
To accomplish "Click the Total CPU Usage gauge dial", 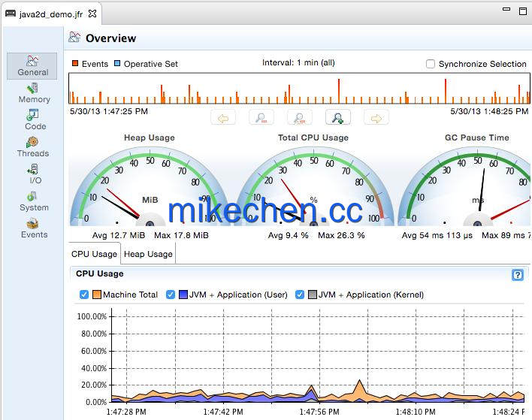I will [x=313, y=186].
